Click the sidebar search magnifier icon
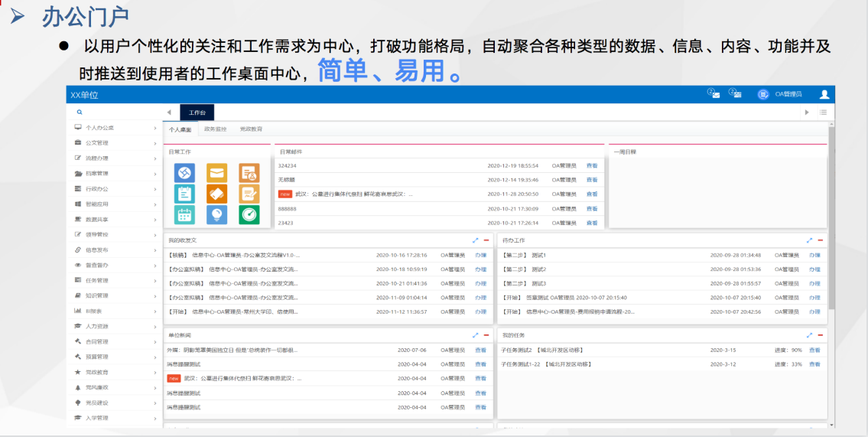Viewport: 868px width, 437px height. [80, 112]
